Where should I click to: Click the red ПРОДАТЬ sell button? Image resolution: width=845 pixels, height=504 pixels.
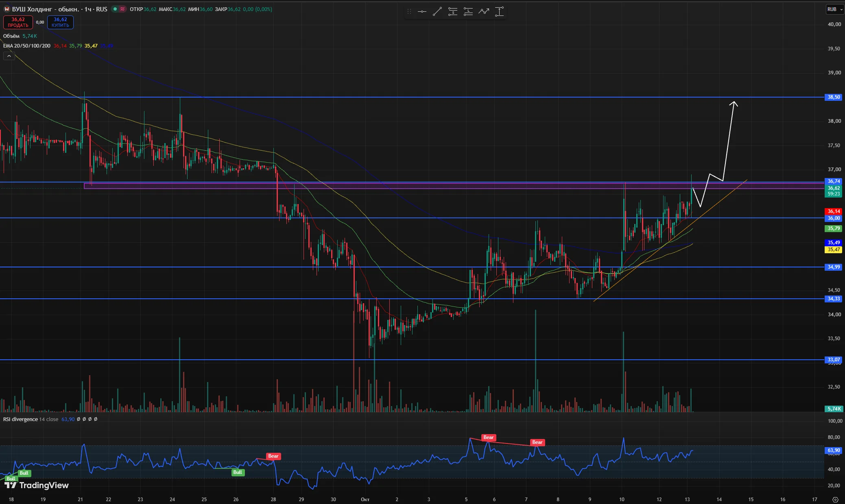click(18, 22)
